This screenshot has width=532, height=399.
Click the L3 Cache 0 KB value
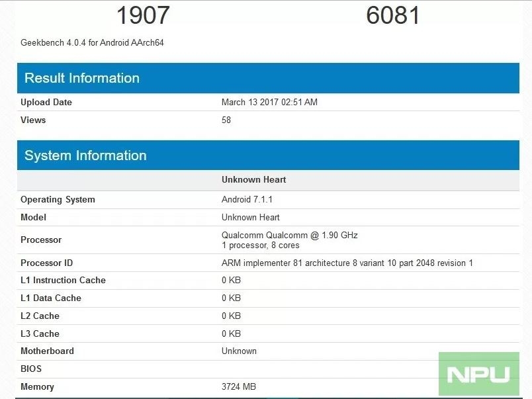230,333
